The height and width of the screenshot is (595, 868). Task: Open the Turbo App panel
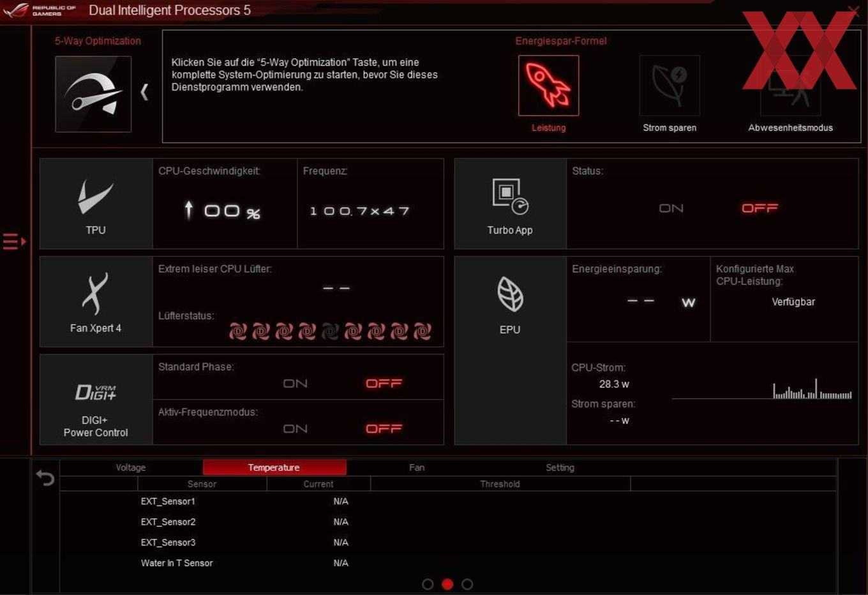pyautogui.click(x=510, y=204)
